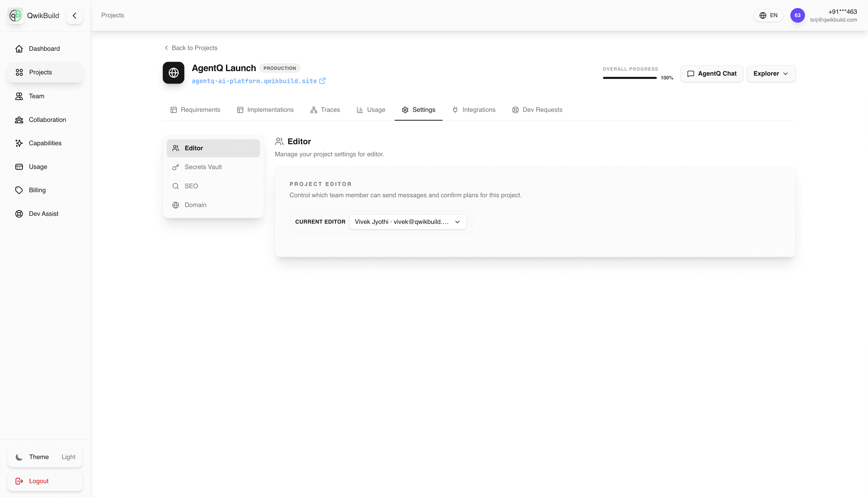Click the Settings gear icon in tab
Image resolution: width=868 pixels, height=497 pixels.
(405, 110)
